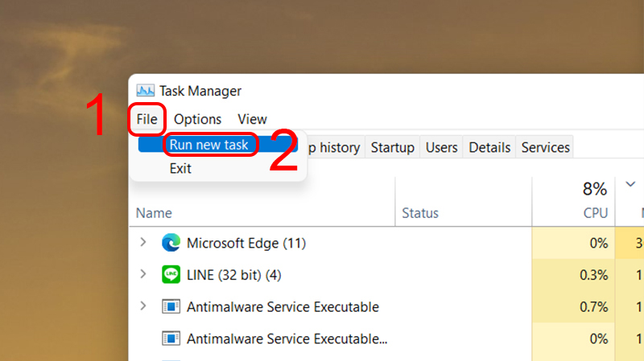Open the Options menu
Image resolution: width=644 pixels, height=361 pixels.
[x=197, y=119]
